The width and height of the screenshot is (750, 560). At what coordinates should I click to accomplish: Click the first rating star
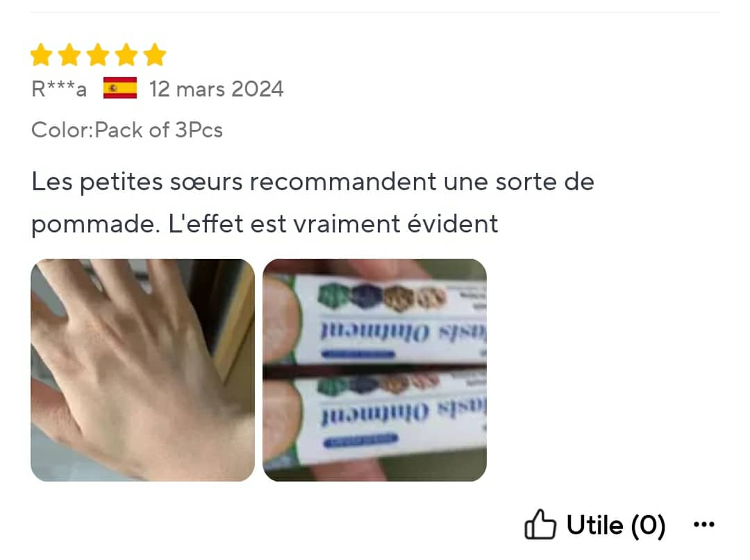pyautogui.click(x=42, y=54)
